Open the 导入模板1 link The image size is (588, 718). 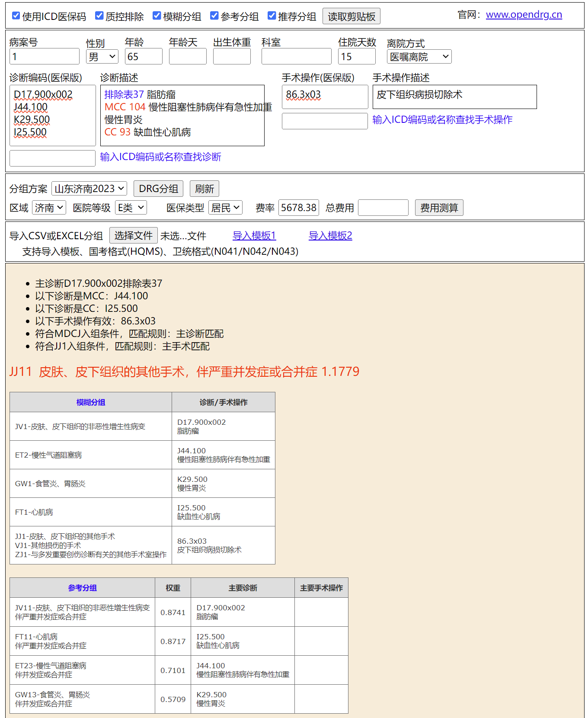[x=254, y=235]
